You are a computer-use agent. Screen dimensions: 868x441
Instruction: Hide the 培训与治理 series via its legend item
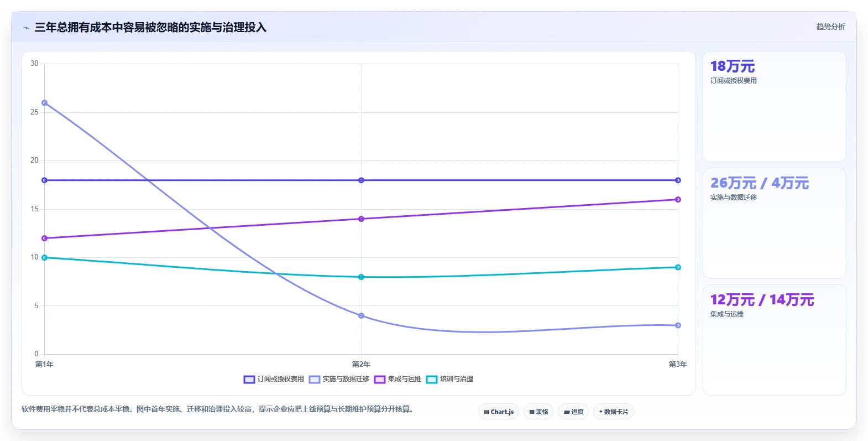449,379
